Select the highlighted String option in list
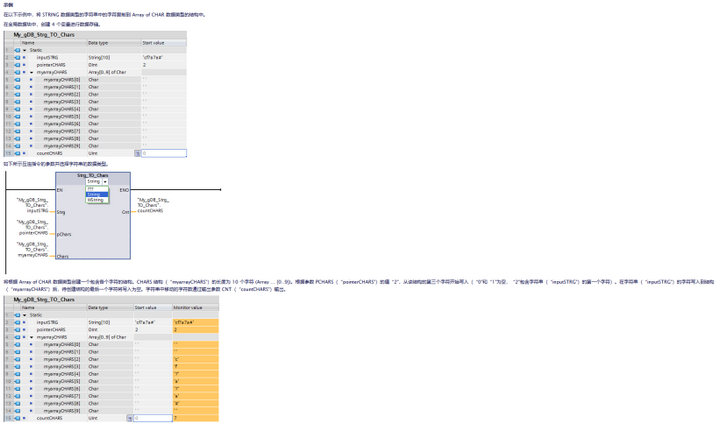 94,194
